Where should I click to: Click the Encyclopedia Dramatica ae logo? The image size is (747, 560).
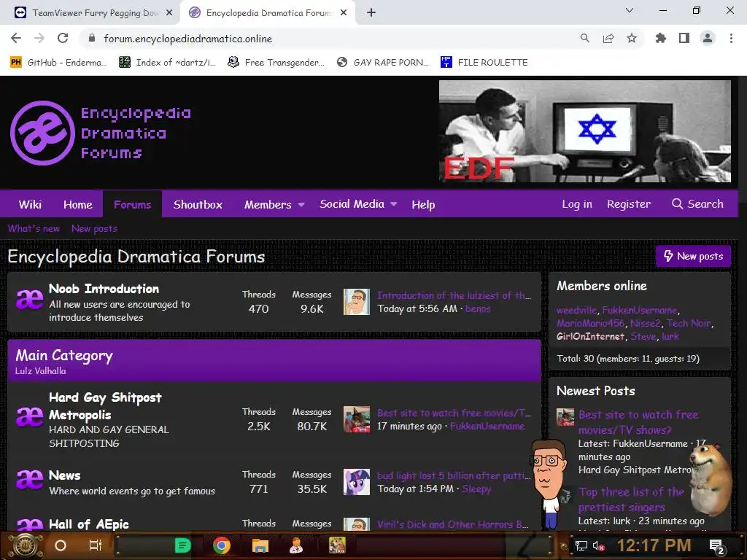[42, 133]
